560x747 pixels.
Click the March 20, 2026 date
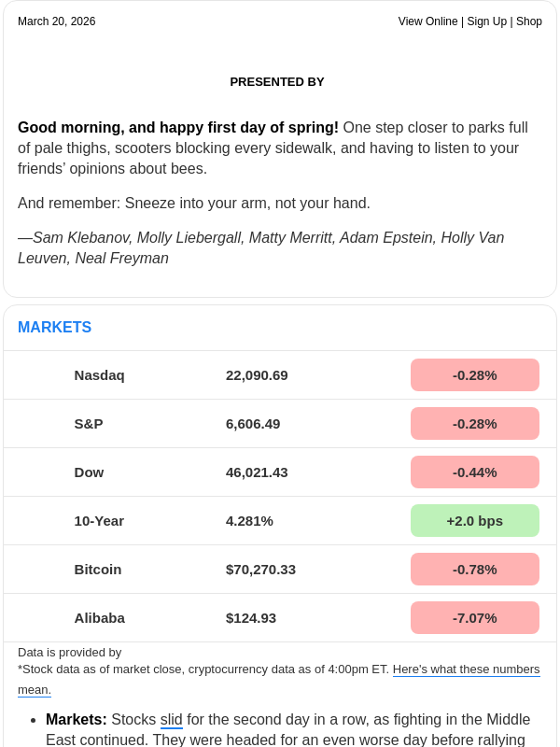tap(56, 21)
